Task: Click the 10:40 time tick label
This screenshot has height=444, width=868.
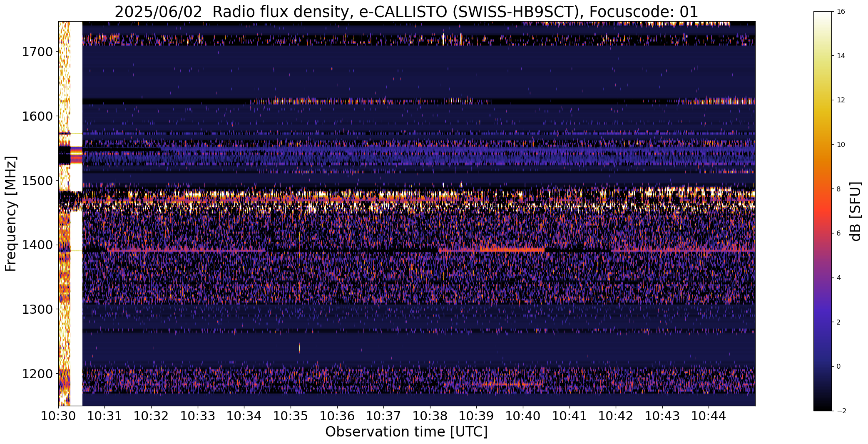Action: (x=523, y=416)
